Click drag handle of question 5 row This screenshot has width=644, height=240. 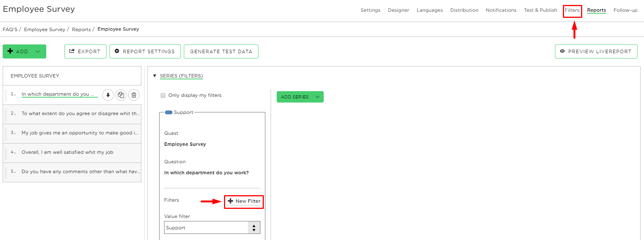coord(6,172)
